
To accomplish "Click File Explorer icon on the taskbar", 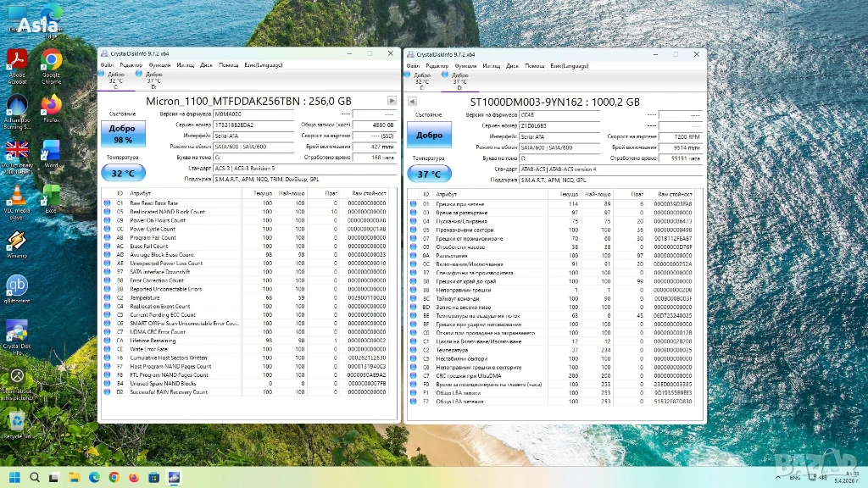I will coord(75,478).
